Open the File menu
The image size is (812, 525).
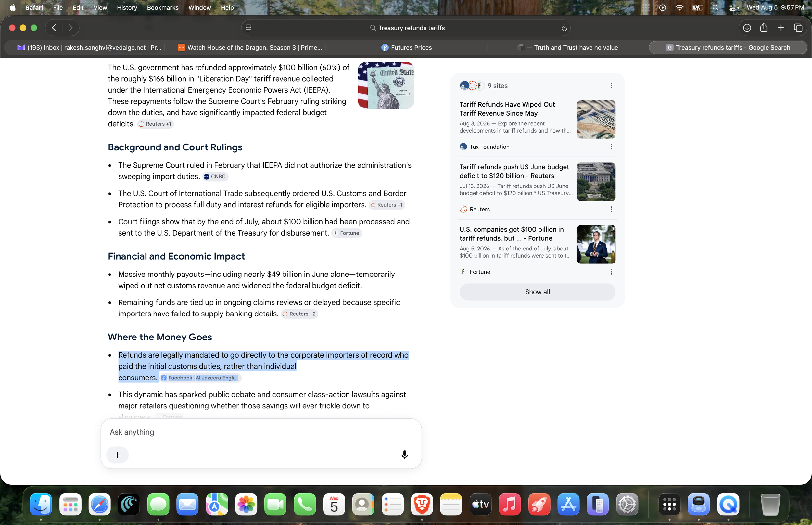(58, 7)
